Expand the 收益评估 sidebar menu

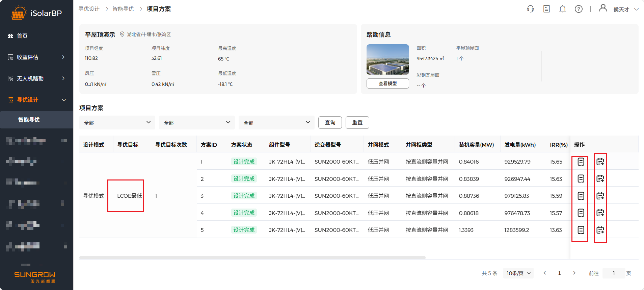[x=36, y=57]
